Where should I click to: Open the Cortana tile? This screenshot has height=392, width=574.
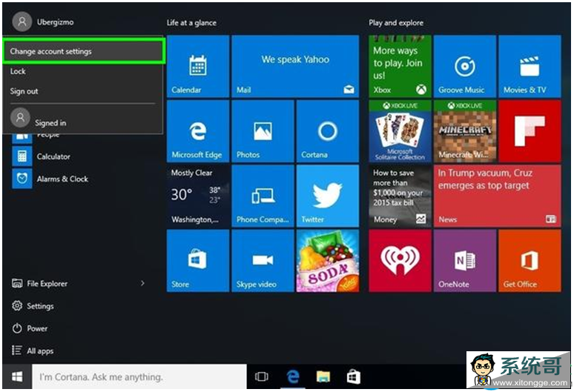point(326,131)
